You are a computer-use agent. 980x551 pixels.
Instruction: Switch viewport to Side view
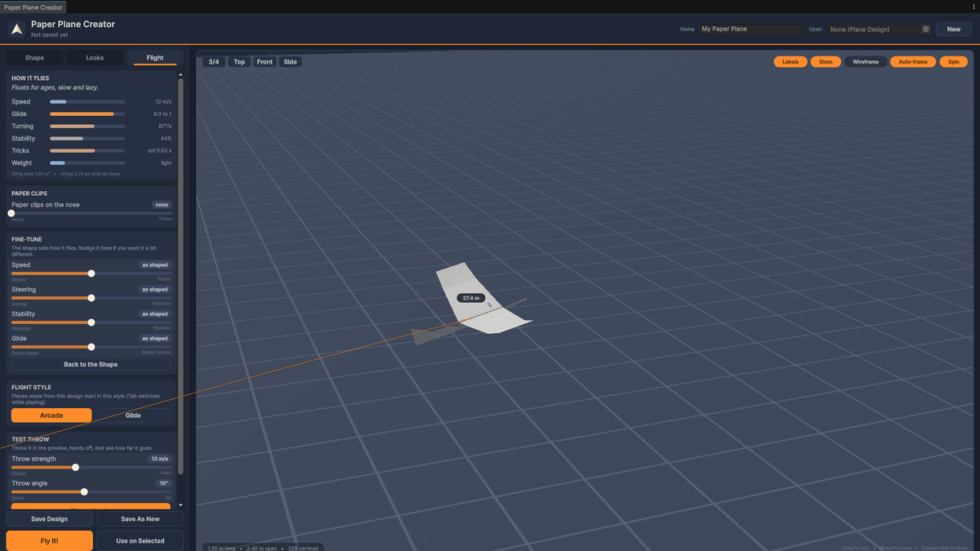(290, 62)
